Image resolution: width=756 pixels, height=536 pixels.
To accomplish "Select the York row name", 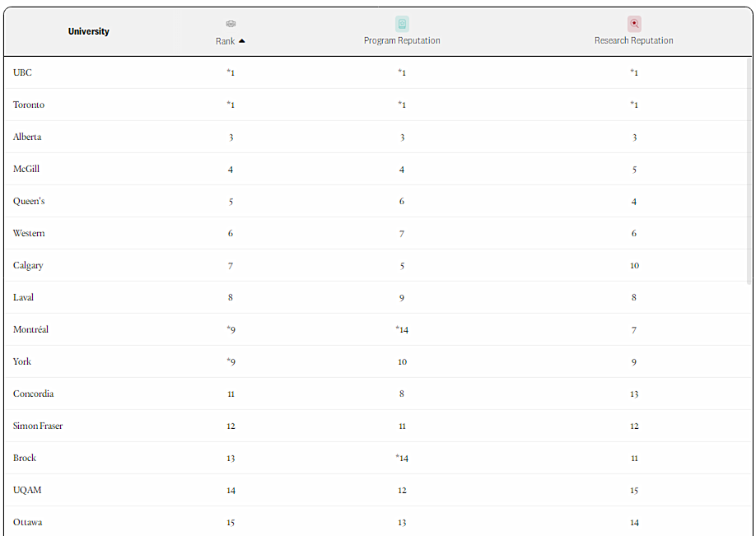I will click(x=21, y=361).
